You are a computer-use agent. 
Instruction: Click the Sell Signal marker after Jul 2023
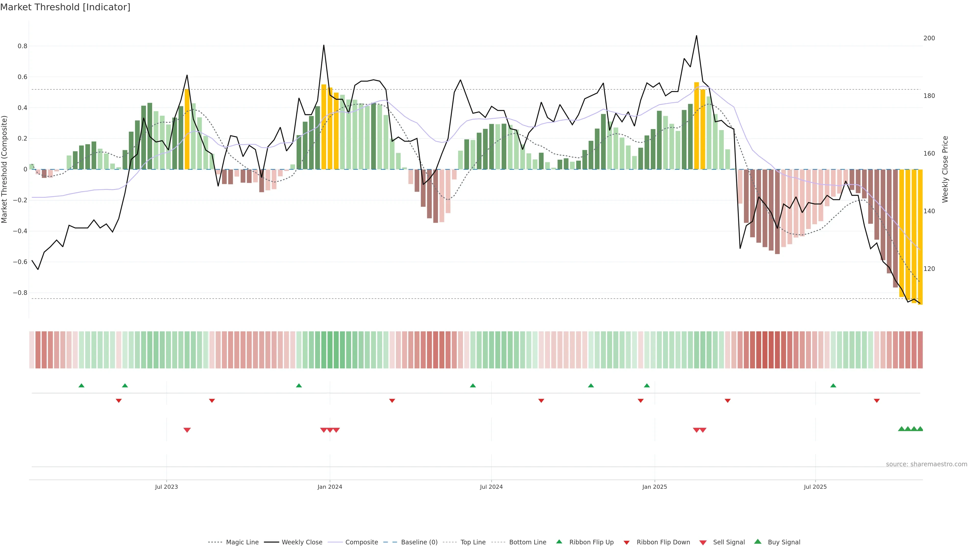coord(187,430)
